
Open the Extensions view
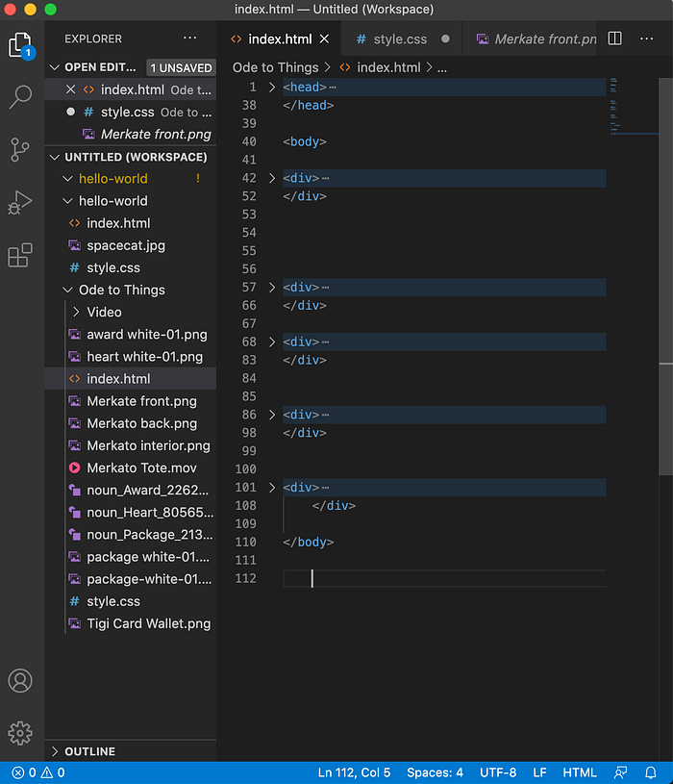[x=20, y=255]
